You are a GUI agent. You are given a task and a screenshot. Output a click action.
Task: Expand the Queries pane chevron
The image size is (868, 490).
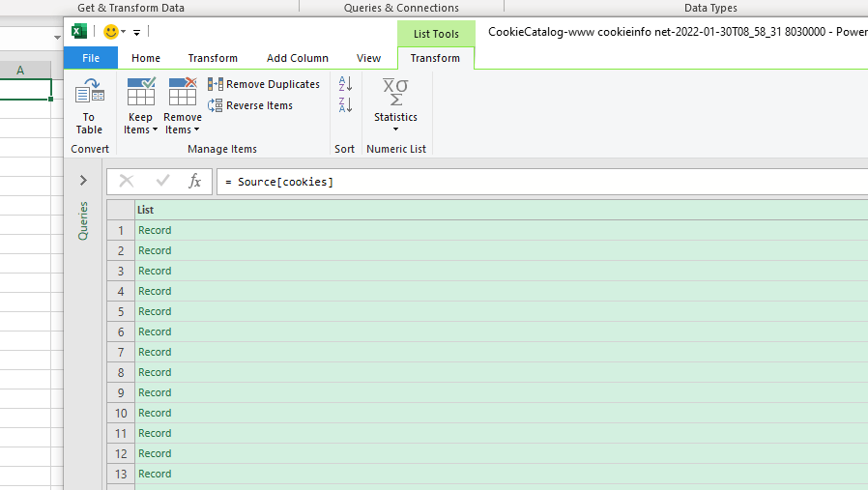tap(83, 181)
